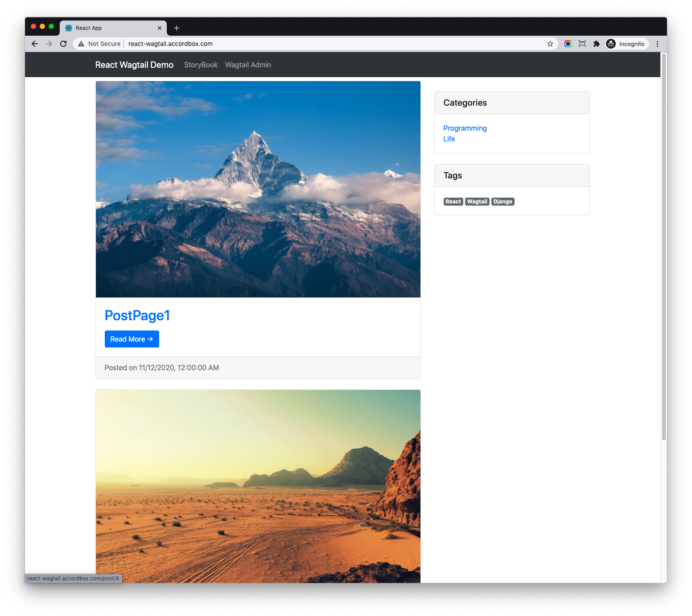Image resolution: width=692 pixels, height=616 pixels.
Task: Click the page vertical scrollbar
Action: 664,247
